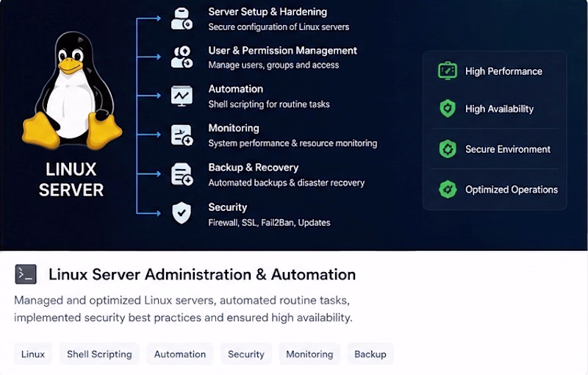The image size is (588, 375).
Task: Select the Security tag
Action: 246,354
